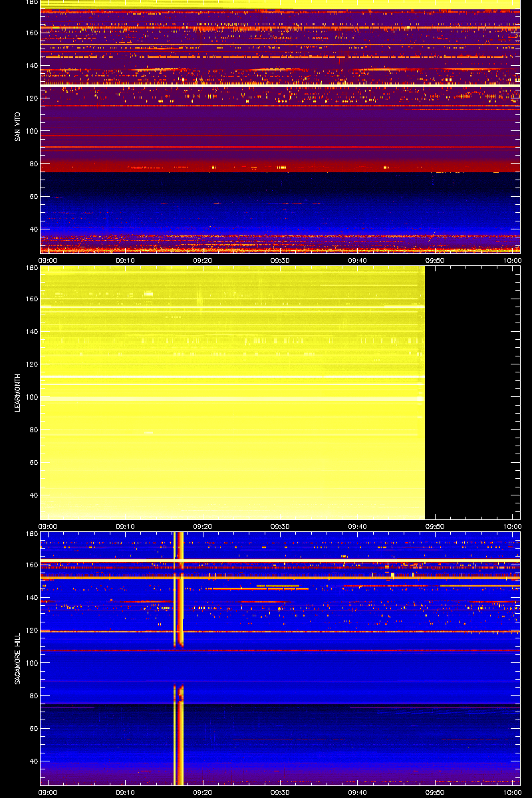Select the 60 frequency label on Learmonth axis
The image size is (532, 798).
click(33, 463)
